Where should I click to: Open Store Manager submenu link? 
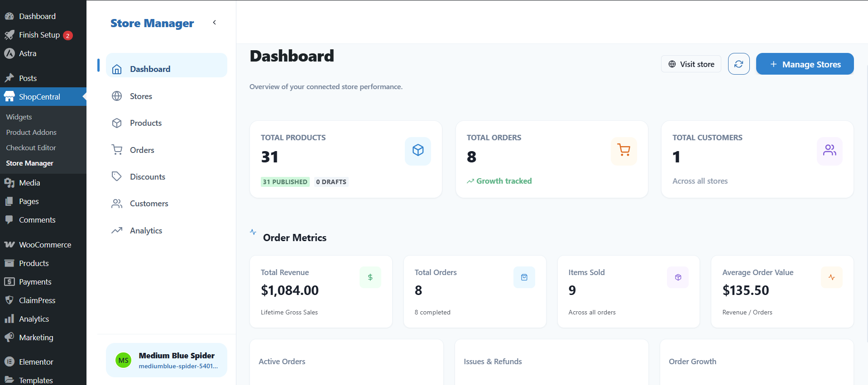pyautogui.click(x=29, y=163)
